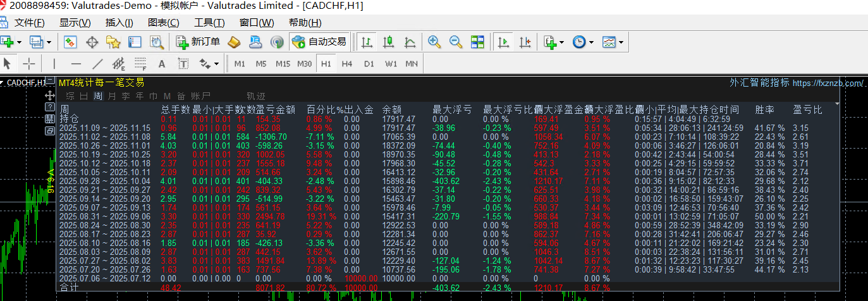
Task: Toggle the 自动交易 auto trading button
Action: [319, 42]
